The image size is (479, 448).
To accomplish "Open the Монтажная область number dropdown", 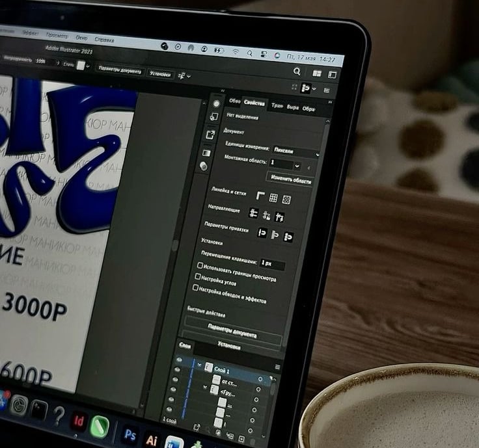I will click(297, 166).
